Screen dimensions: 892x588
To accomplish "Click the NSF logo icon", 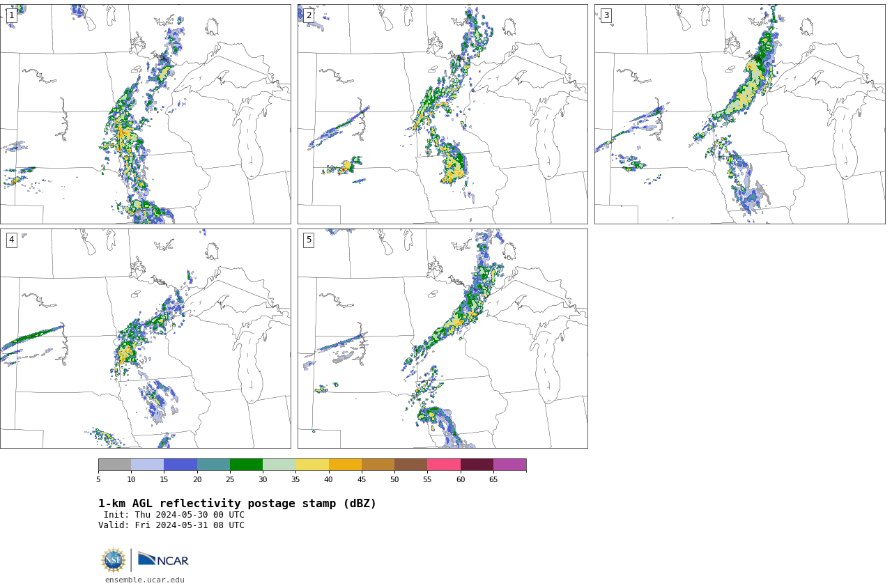I will coord(114,560).
